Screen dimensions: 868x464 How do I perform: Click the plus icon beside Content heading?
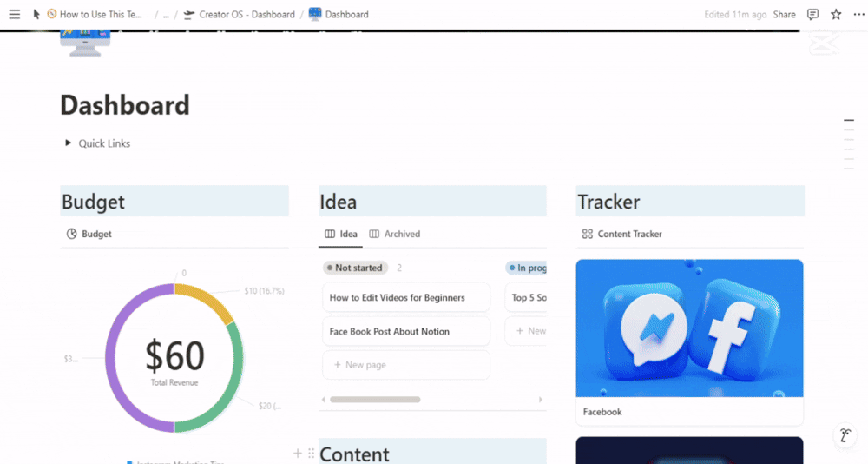tap(298, 454)
